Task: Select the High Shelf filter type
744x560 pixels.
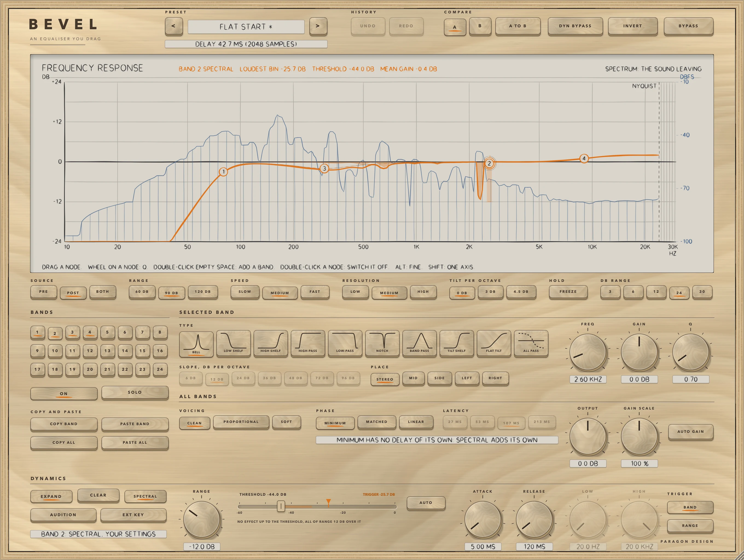Action: tap(271, 343)
